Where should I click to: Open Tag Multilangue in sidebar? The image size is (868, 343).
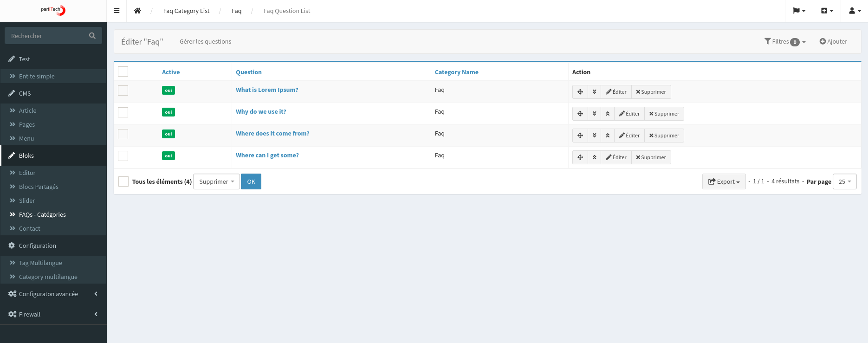(x=53, y=263)
